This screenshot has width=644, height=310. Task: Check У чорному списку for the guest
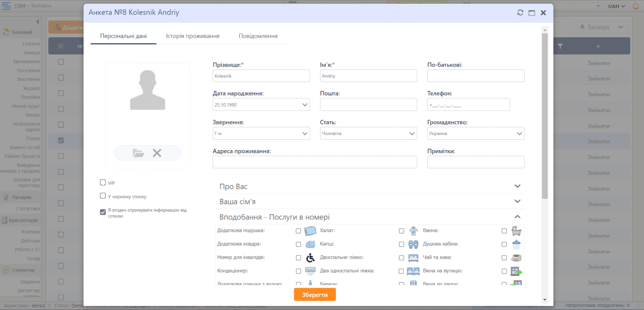[x=103, y=195]
